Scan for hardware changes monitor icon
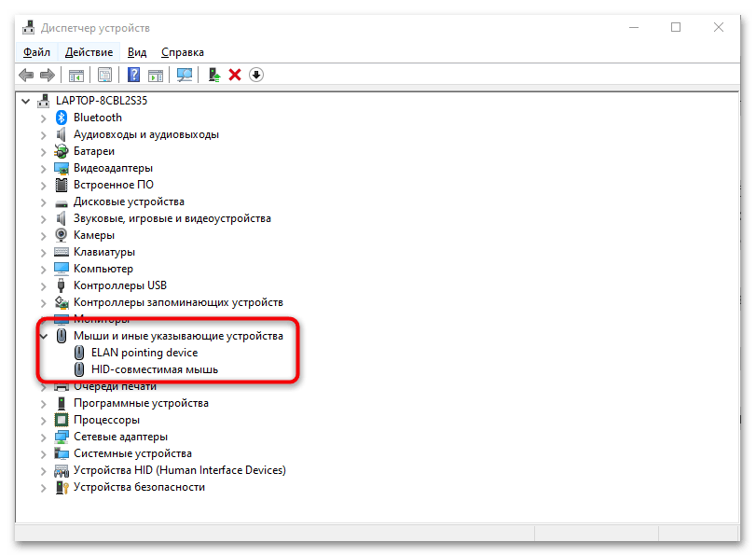Image resolution: width=756 pixels, height=556 pixels. (185, 75)
